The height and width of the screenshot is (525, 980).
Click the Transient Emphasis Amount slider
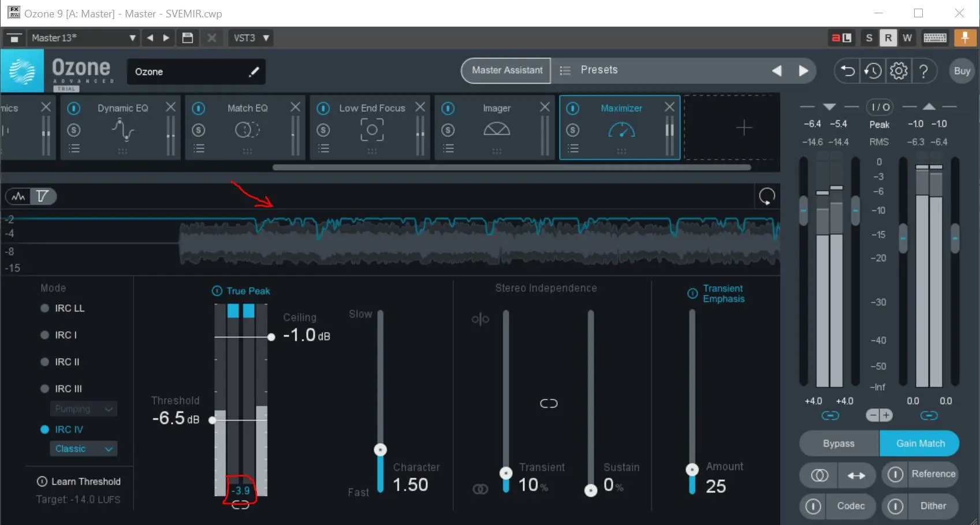(x=692, y=470)
